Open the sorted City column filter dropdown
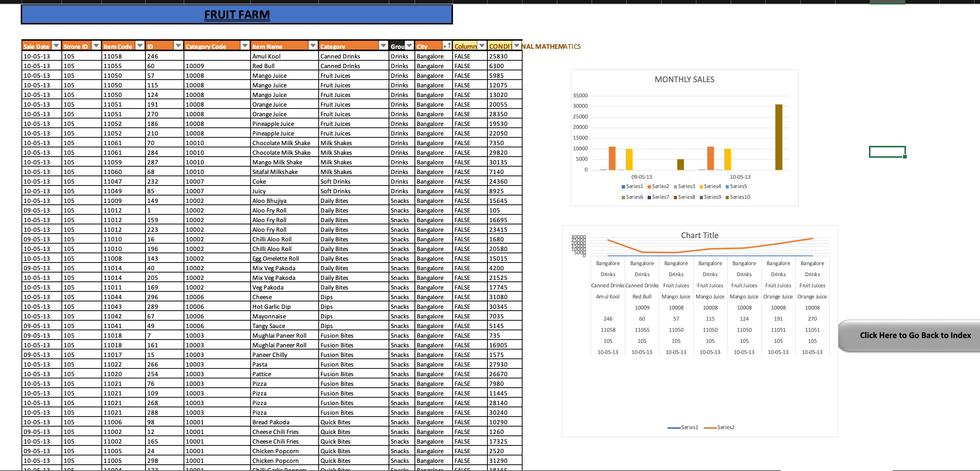The height and width of the screenshot is (471, 980). point(447,46)
